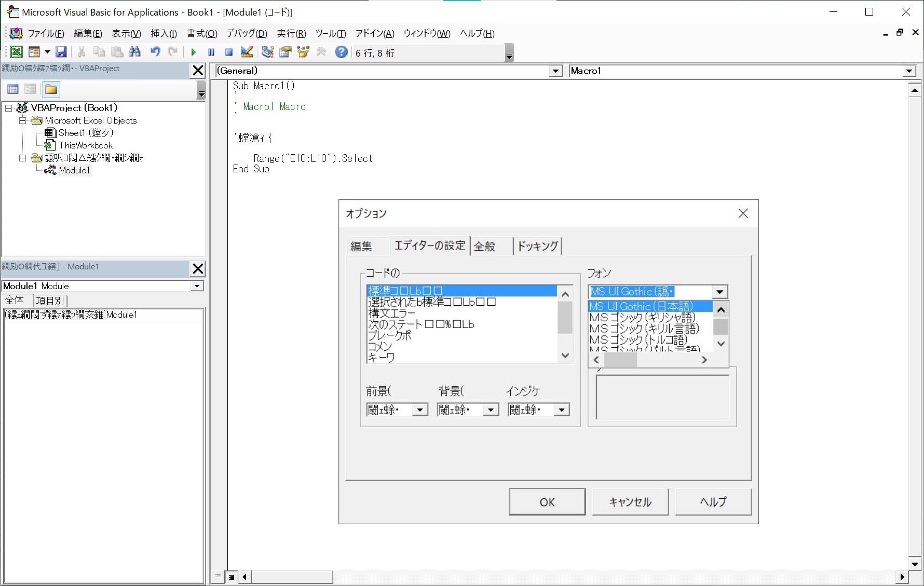Open the Macro1 procedure dropdown
This screenshot has width=924, height=586.
pyautogui.click(x=909, y=71)
